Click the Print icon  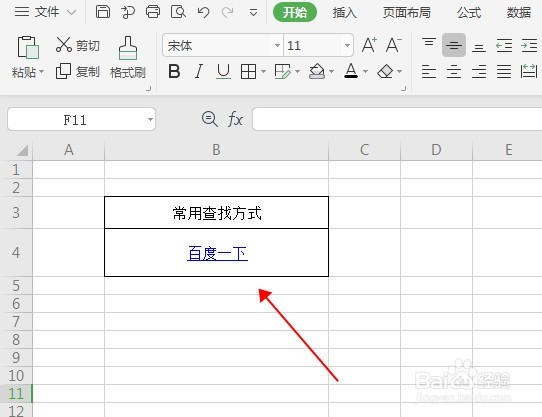coord(153,12)
